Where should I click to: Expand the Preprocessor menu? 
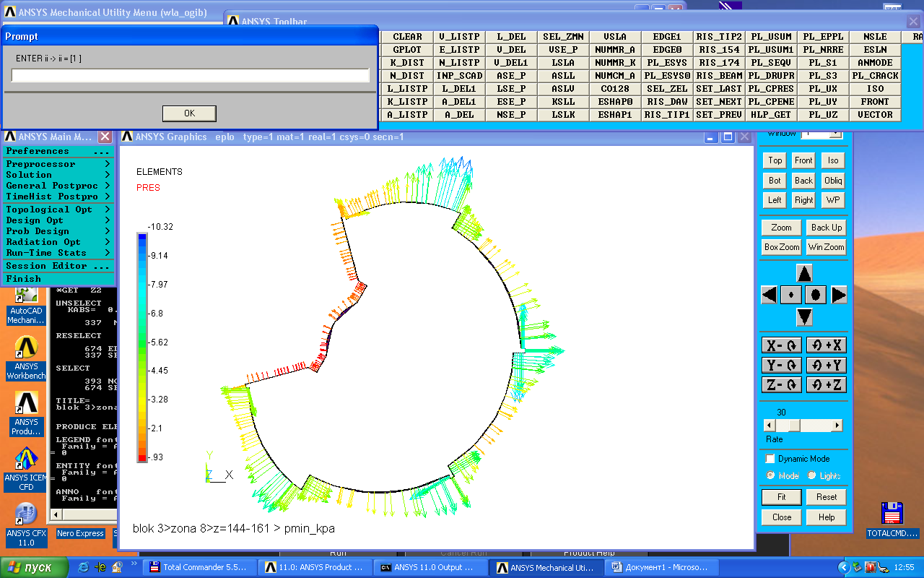pos(58,164)
